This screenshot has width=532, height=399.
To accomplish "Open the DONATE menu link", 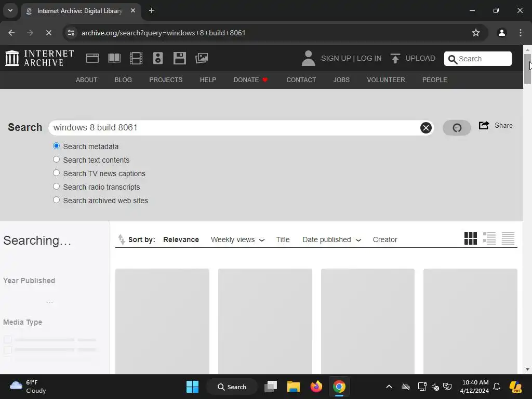I will [251, 79].
